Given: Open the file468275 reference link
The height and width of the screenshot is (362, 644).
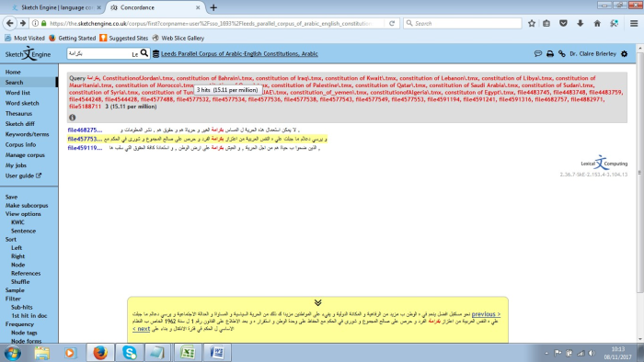Looking at the screenshot, I should pos(85,130).
